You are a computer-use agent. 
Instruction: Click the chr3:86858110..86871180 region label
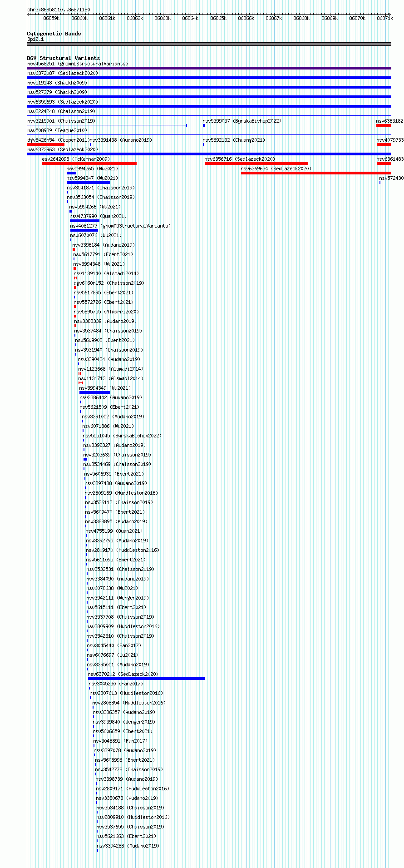point(59,10)
